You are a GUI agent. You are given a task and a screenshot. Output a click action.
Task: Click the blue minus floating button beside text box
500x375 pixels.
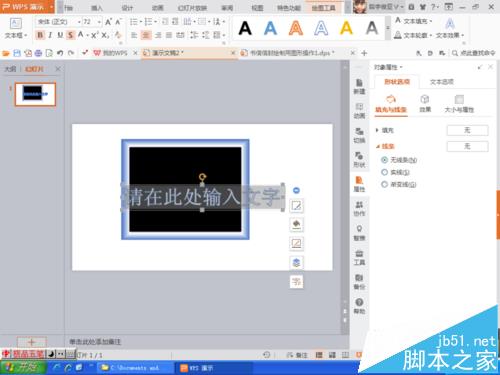tap(296, 190)
